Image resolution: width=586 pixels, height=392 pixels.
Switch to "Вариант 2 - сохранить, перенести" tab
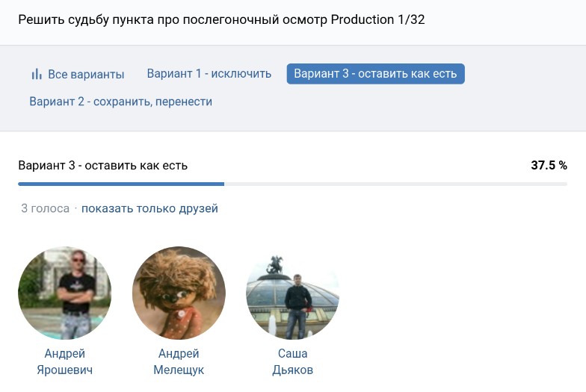[x=120, y=102]
